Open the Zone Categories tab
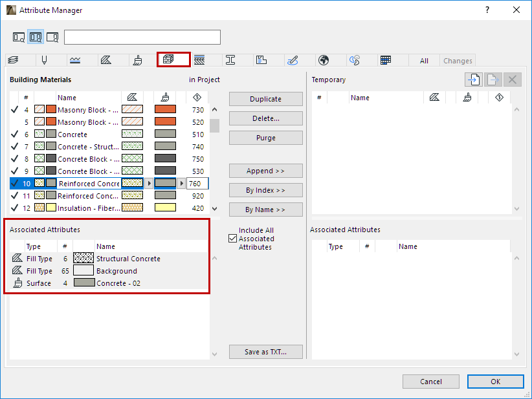Image resolution: width=532 pixels, height=399 pixels. coord(261,60)
